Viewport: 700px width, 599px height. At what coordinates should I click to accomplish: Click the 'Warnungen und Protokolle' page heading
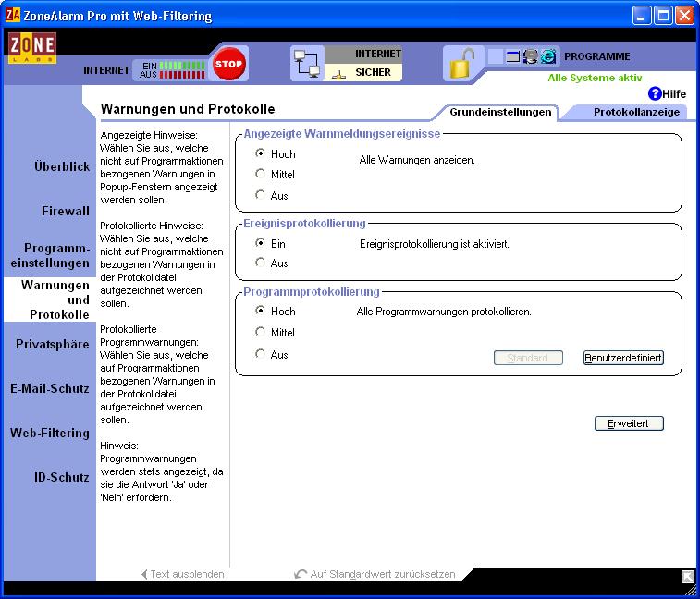(x=188, y=108)
